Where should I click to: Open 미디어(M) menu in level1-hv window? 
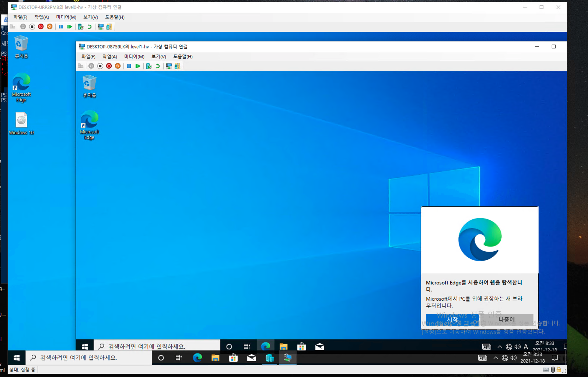pos(134,57)
